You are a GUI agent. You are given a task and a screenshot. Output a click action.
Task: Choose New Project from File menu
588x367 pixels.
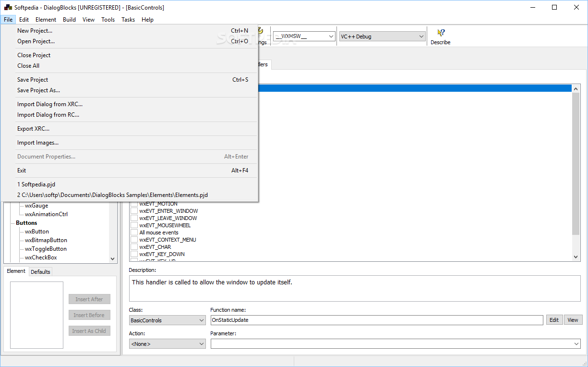(x=130, y=31)
